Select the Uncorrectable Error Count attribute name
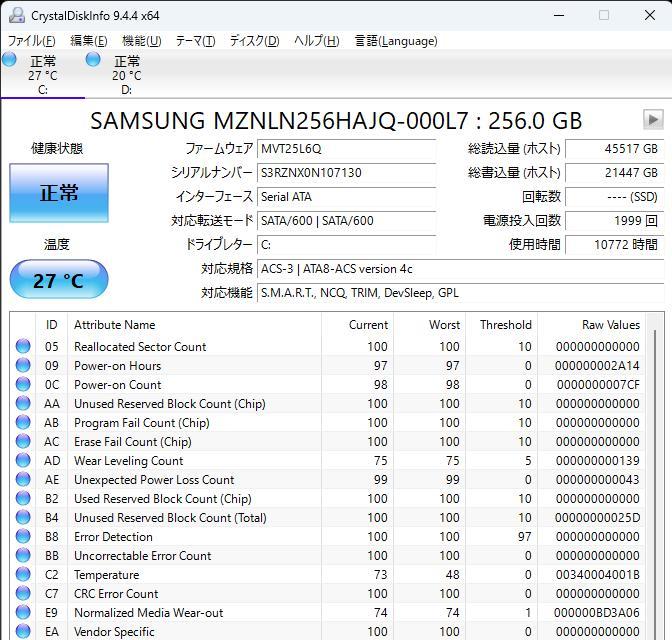Viewport: 672px width, 640px height. pyautogui.click(x=143, y=556)
